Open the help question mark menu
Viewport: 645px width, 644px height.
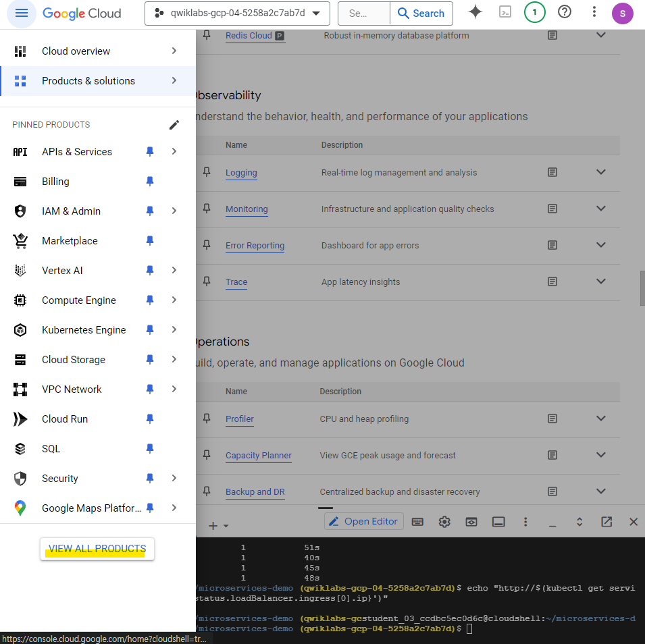click(x=565, y=12)
